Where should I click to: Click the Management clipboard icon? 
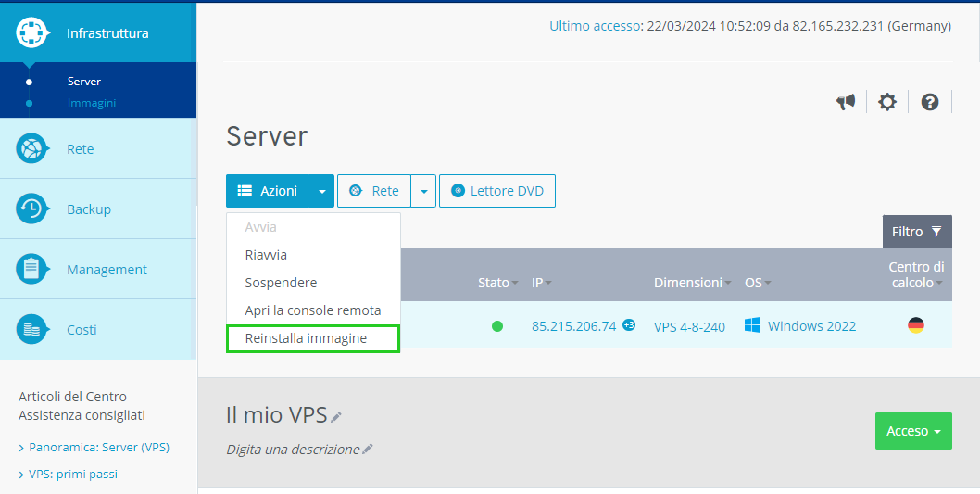[31, 270]
